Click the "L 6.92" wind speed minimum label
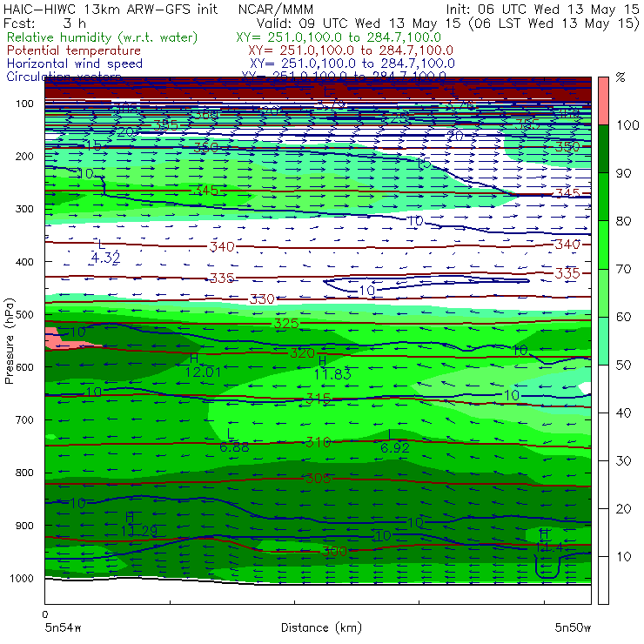 point(395,441)
